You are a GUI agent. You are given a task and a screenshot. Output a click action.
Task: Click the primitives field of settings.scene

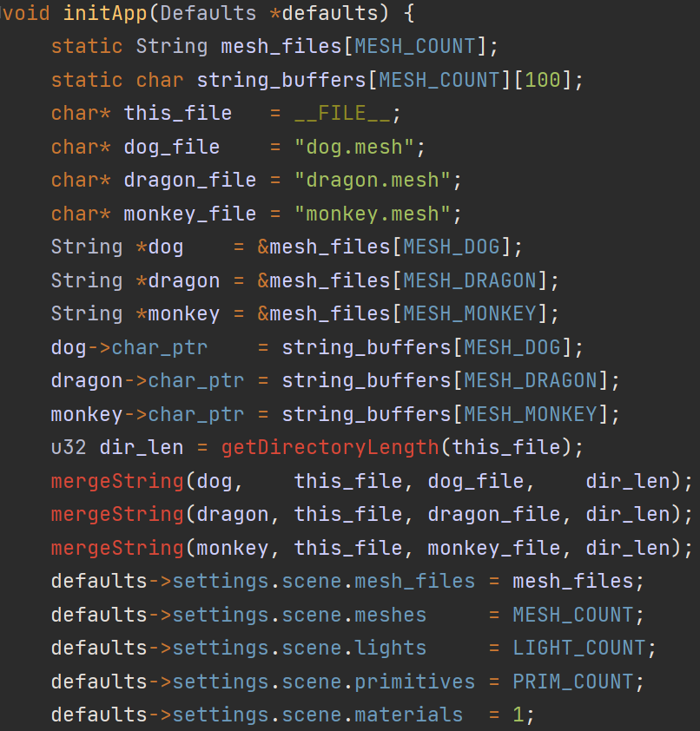(x=414, y=682)
